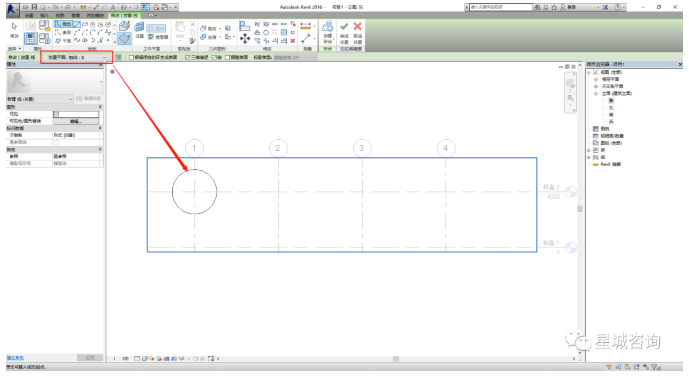This screenshot has height=377, width=689.
Task: Toggle 'Make surface from closed loops' checkbox
Action: 131,58
